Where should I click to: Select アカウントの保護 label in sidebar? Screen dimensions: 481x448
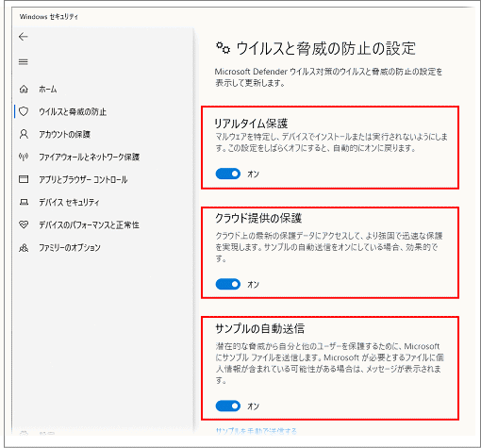point(64,134)
